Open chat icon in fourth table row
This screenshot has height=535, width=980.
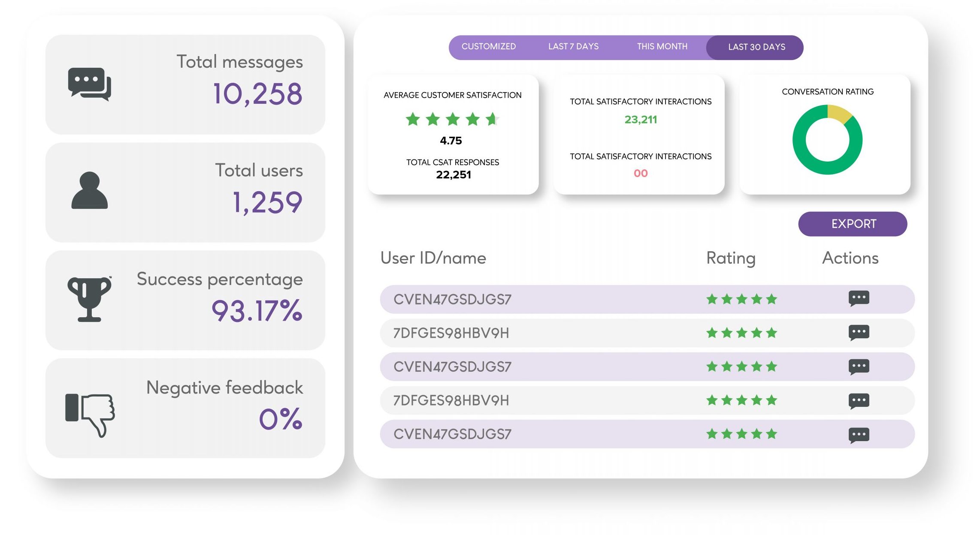(859, 401)
